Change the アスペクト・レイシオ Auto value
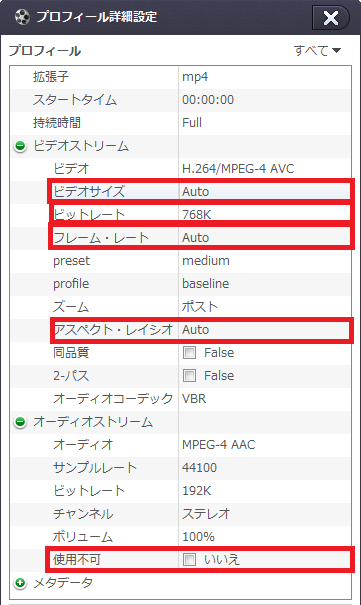The width and height of the screenshot is (361, 605). pyautogui.click(x=265, y=330)
